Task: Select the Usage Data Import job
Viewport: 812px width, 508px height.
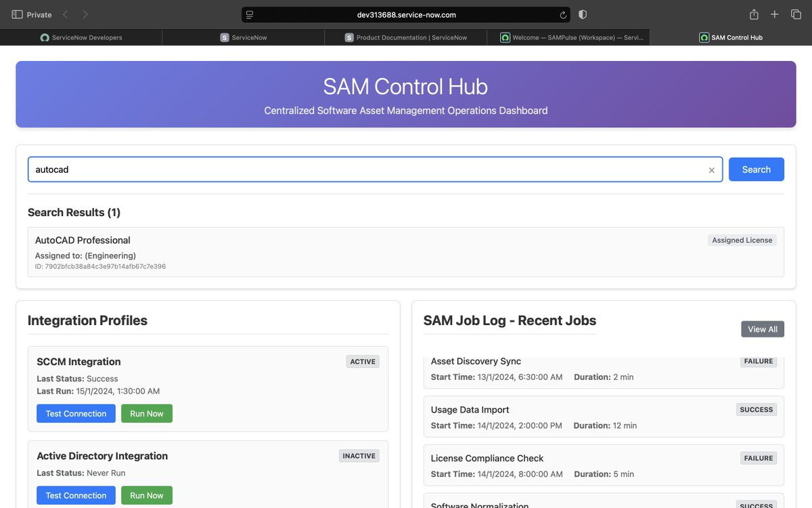Action: [x=604, y=417]
